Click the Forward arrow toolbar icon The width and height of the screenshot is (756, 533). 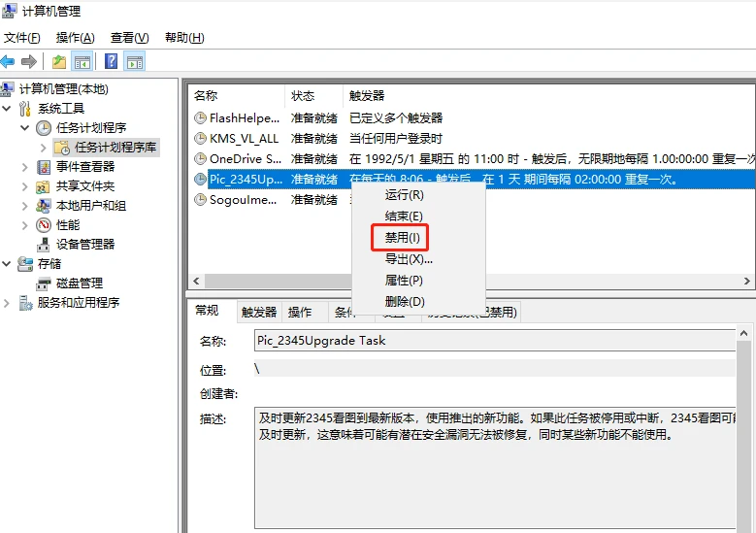(29, 62)
